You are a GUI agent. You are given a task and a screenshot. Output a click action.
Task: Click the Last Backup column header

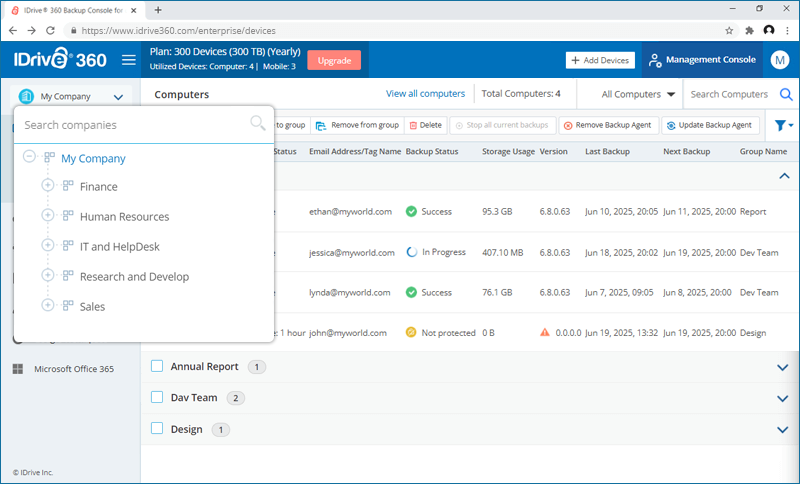[x=607, y=151]
